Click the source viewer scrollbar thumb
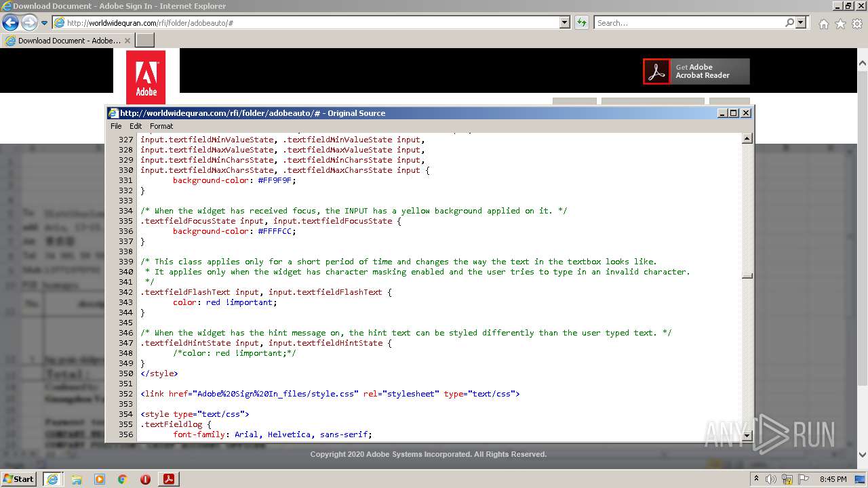 coord(747,275)
